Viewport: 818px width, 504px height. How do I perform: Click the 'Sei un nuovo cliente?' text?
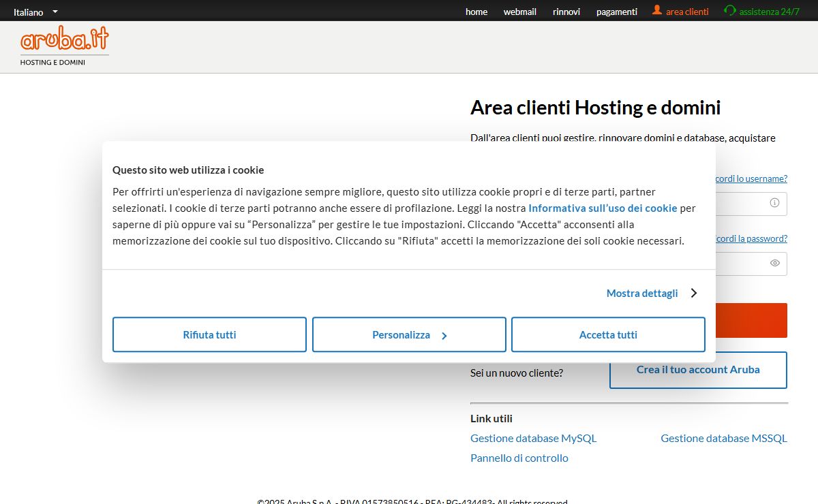click(517, 373)
